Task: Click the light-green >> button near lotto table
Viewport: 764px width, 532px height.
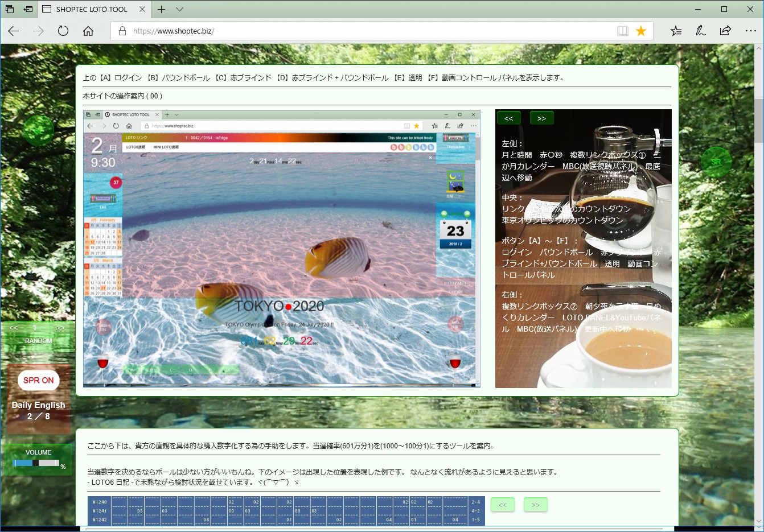Action: (x=536, y=505)
